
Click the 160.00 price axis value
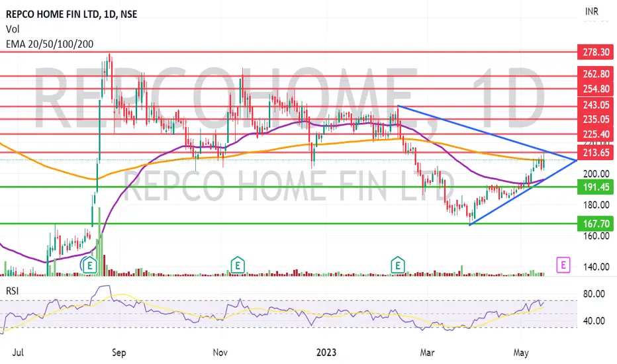click(x=596, y=236)
